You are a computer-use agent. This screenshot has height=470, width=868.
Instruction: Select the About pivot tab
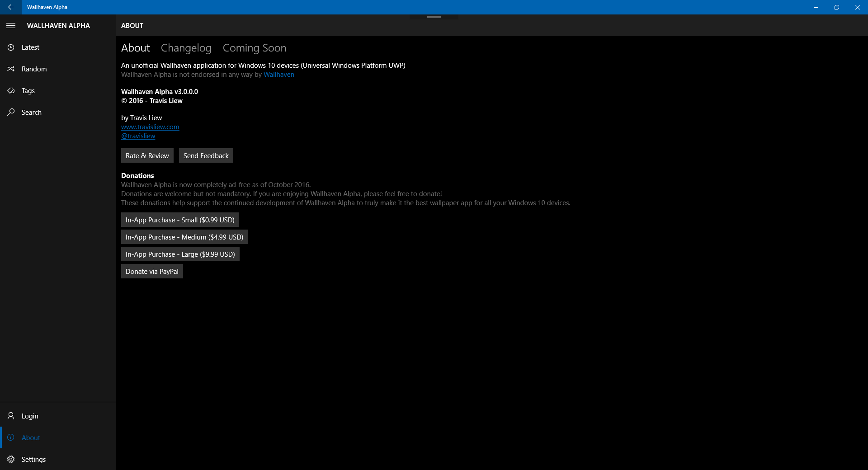(x=136, y=48)
